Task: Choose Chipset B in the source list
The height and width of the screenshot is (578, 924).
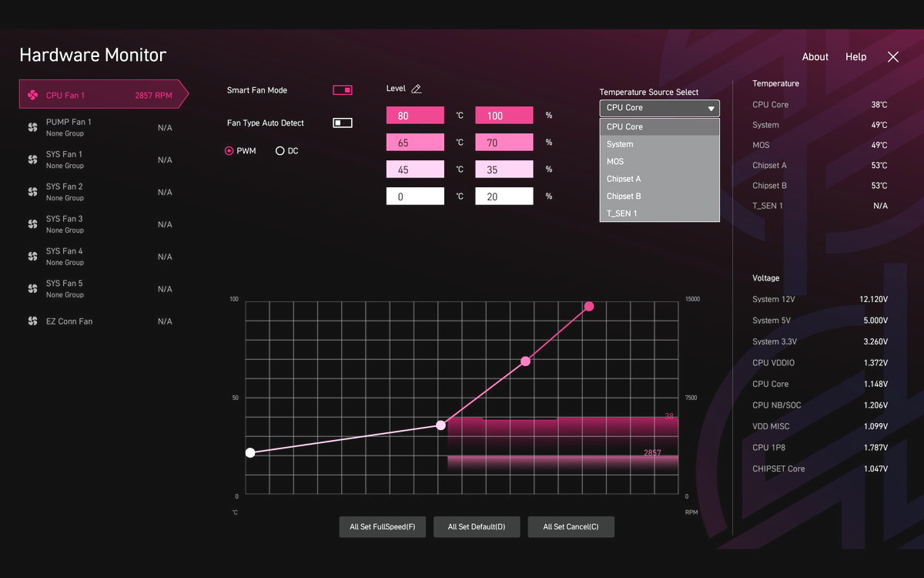Action: pyautogui.click(x=660, y=196)
